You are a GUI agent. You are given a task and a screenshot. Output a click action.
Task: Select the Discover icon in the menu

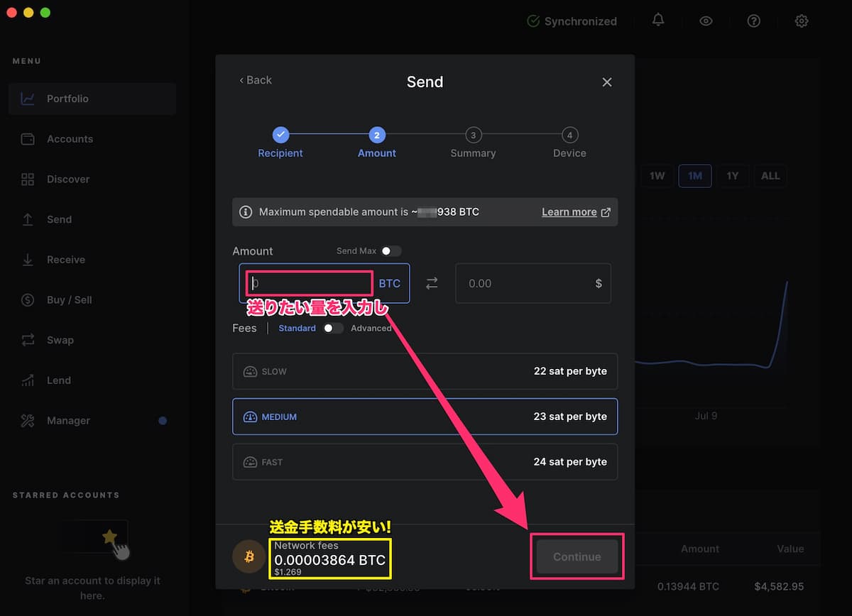(x=68, y=179)
